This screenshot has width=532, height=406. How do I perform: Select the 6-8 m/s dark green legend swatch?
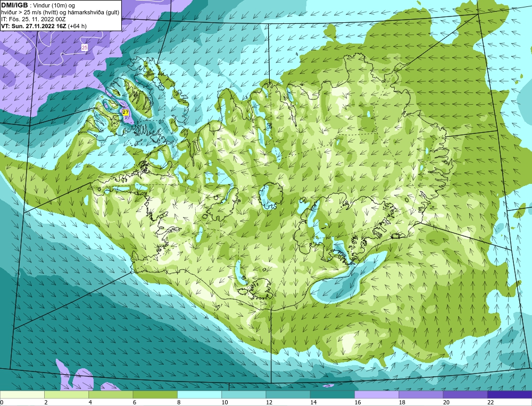click(155, 394)
